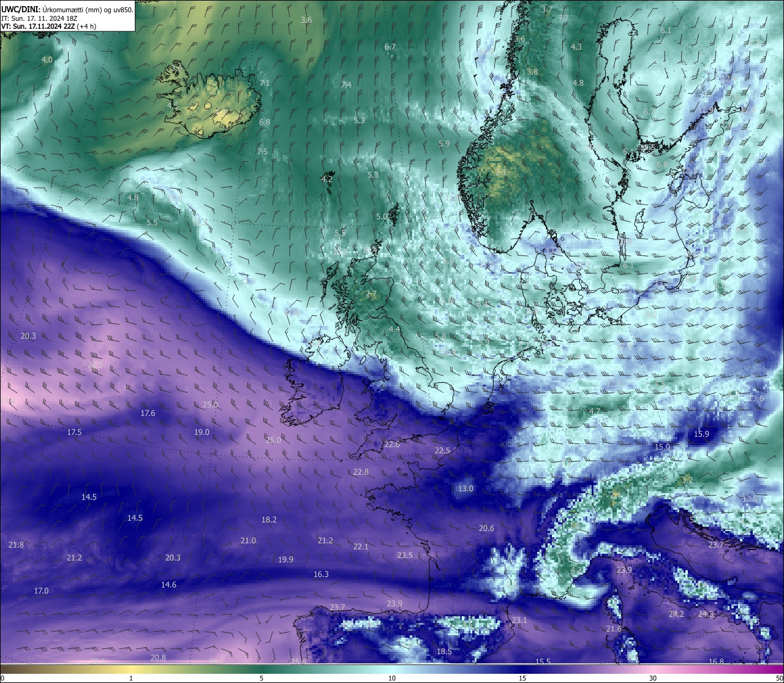Click the map value '22.8'

(361, 472)
